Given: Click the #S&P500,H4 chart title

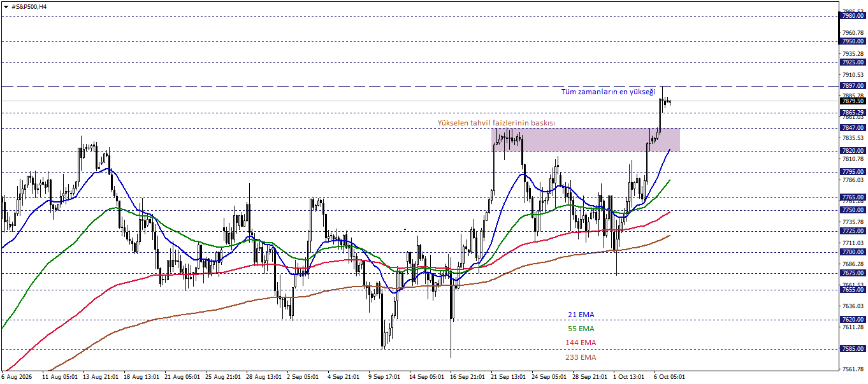Looking at the screenshot, I should click(29, 6).
